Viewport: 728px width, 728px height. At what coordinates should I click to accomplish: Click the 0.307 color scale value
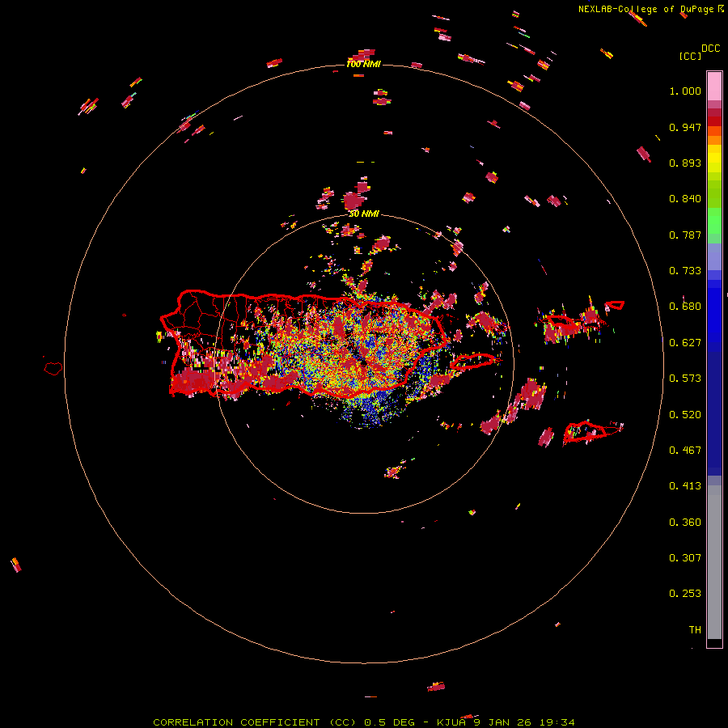click(x=685, y=558)
